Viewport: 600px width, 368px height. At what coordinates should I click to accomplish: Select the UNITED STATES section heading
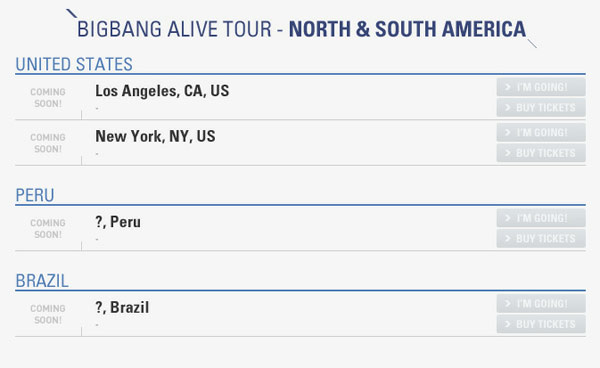[x=74, y=64]
